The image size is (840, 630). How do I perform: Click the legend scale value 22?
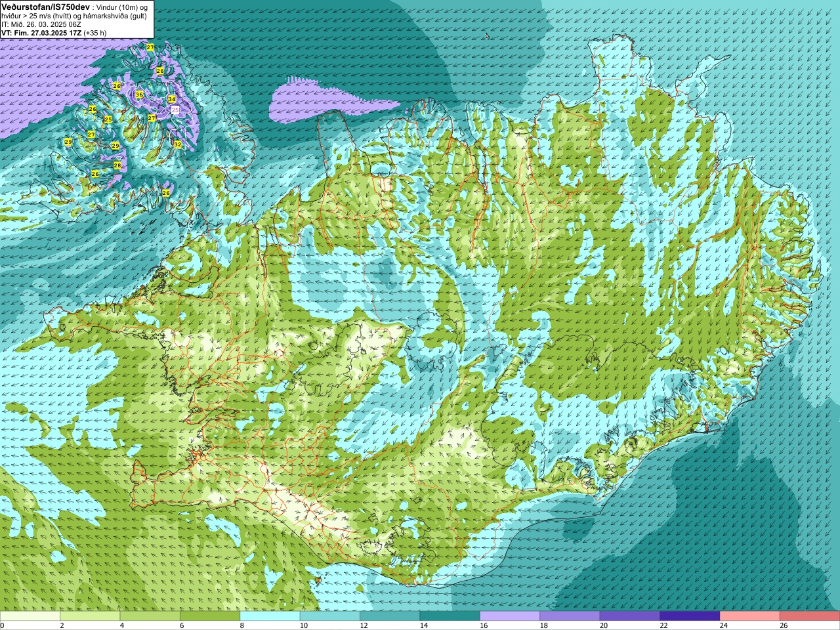(663, 625)
